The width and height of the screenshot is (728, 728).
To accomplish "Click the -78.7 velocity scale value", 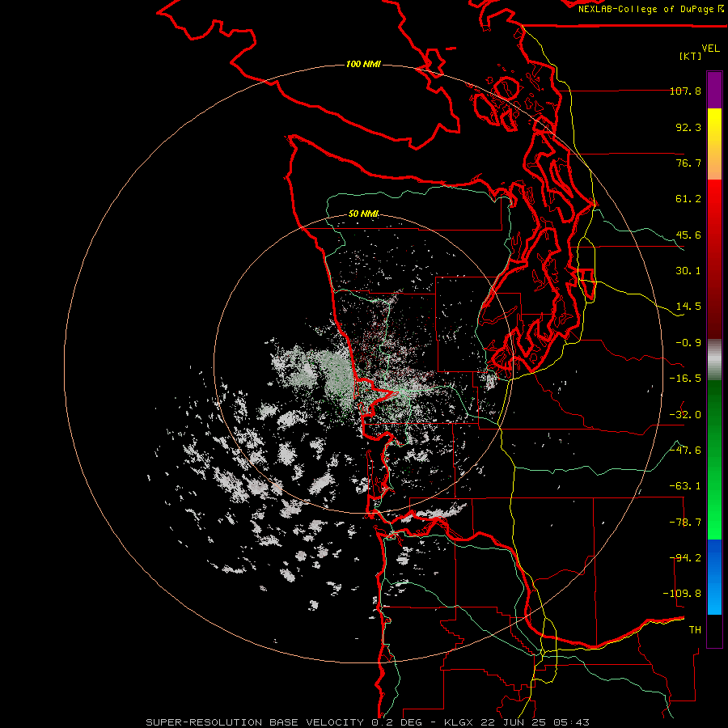I will click(x=685, y=523).
